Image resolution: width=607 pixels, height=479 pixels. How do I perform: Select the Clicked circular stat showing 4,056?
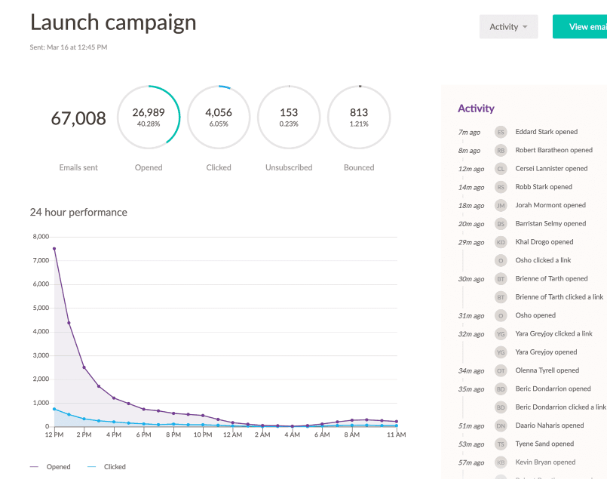point(219,117)
